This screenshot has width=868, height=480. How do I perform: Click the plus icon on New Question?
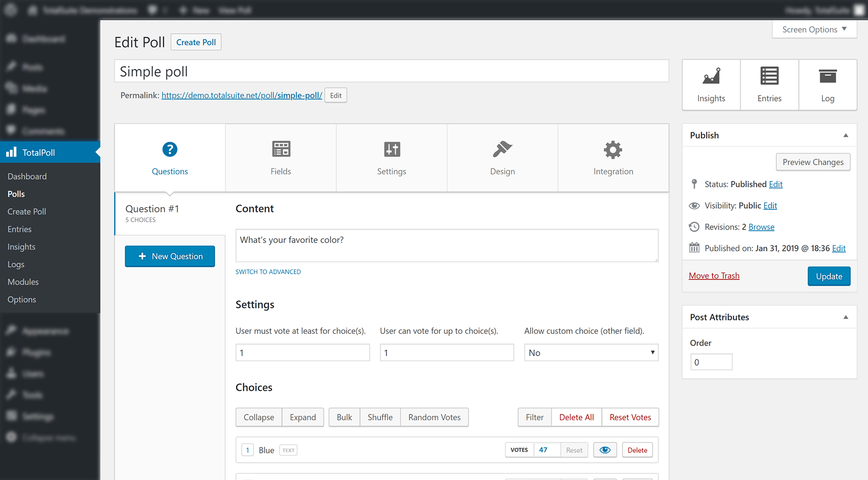tap(142, 256)
